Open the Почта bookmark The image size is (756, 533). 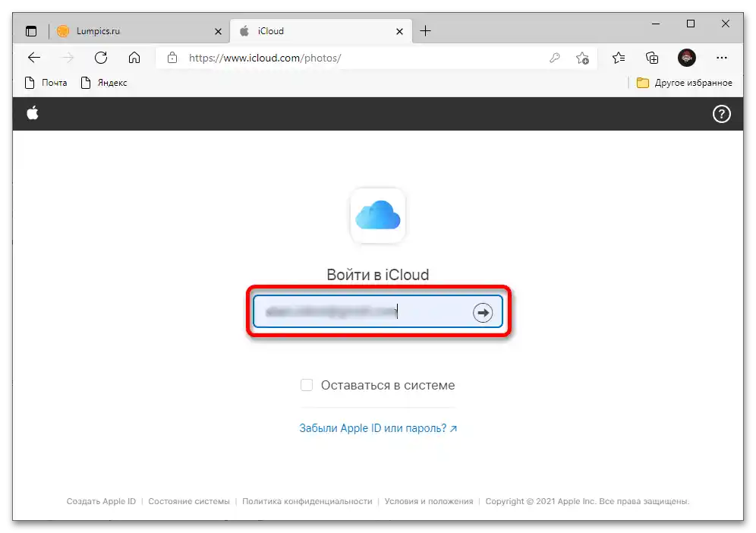(46, 83)
